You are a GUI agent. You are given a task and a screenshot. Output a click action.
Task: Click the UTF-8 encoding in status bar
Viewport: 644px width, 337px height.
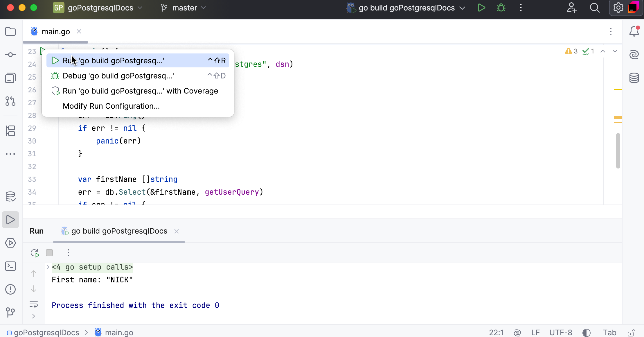(x=561, y=333)
